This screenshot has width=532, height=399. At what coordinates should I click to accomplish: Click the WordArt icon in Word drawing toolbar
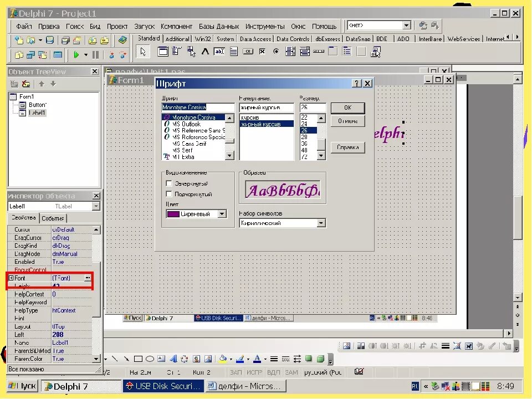click(173, 359)
